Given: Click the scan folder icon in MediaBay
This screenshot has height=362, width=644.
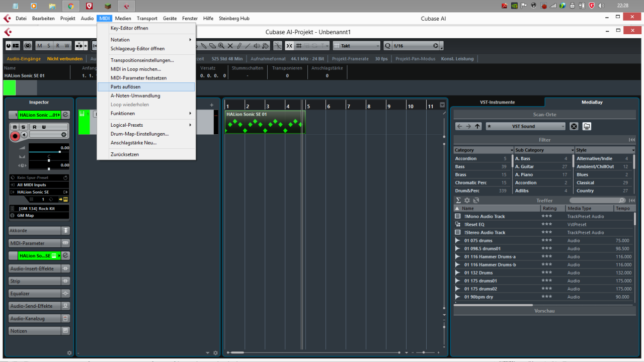Looking at the screenshot, I should (x=587, y=126).
